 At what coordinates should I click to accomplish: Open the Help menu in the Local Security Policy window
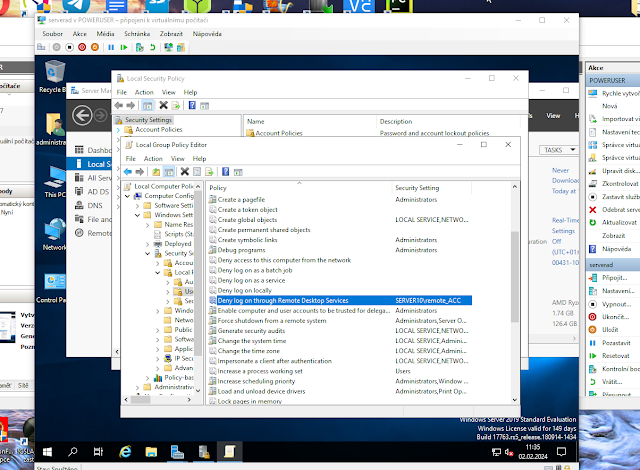[190, 92]
